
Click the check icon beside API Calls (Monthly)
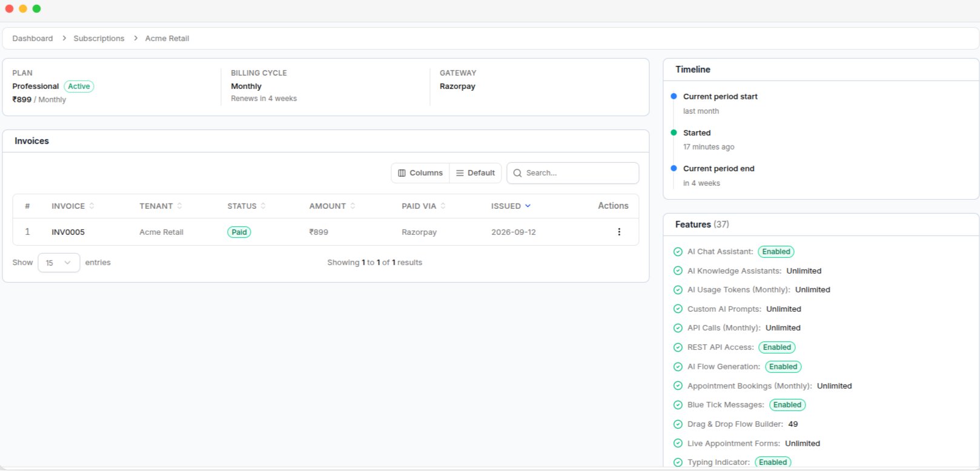pyautogui.click(x=678, y=328)
